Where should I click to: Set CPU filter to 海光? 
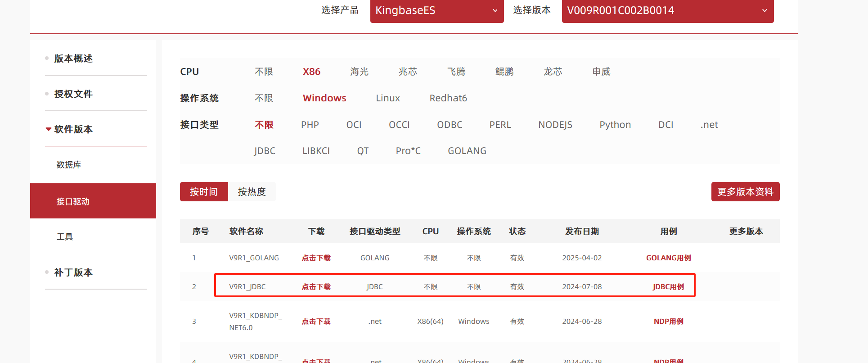(x=359, y=72)
